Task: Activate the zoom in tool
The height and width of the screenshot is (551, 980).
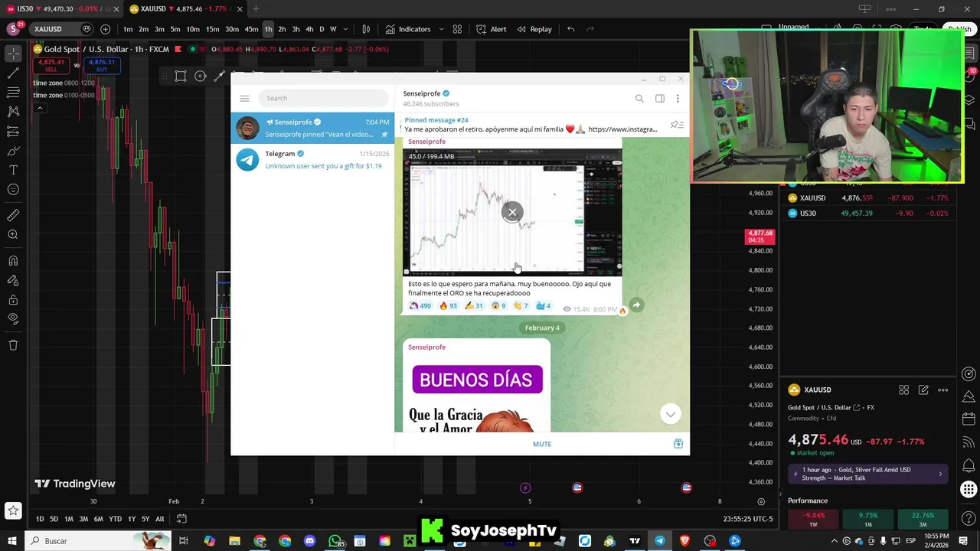Action: pyautogui.click(x=13, y=235)
